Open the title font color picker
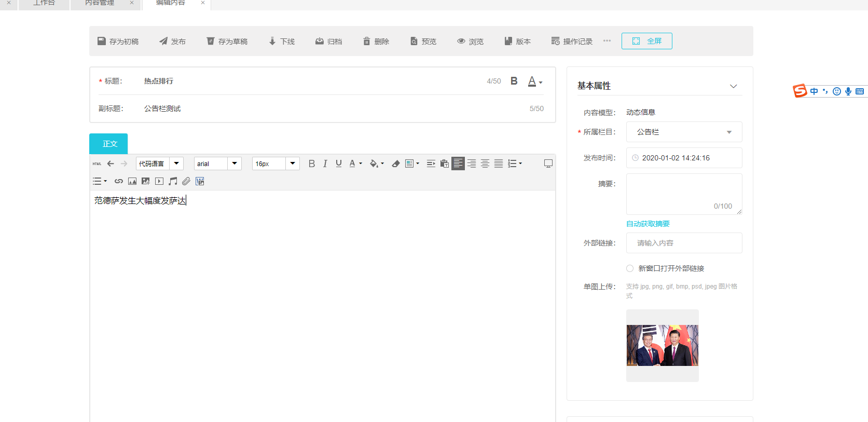This screenshot has width=868, height=422. pyautogui.click(x=534, y=81)
